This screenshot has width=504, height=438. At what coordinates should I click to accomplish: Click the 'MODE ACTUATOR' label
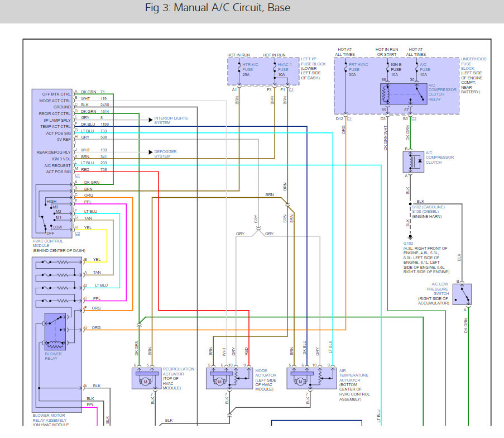tap(266, 373)
